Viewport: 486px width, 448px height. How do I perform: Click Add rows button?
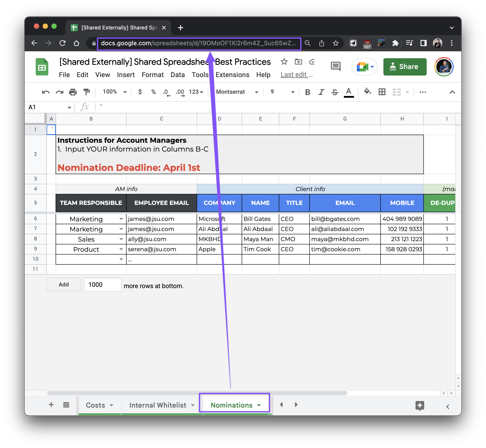click(x=63, y=284)
